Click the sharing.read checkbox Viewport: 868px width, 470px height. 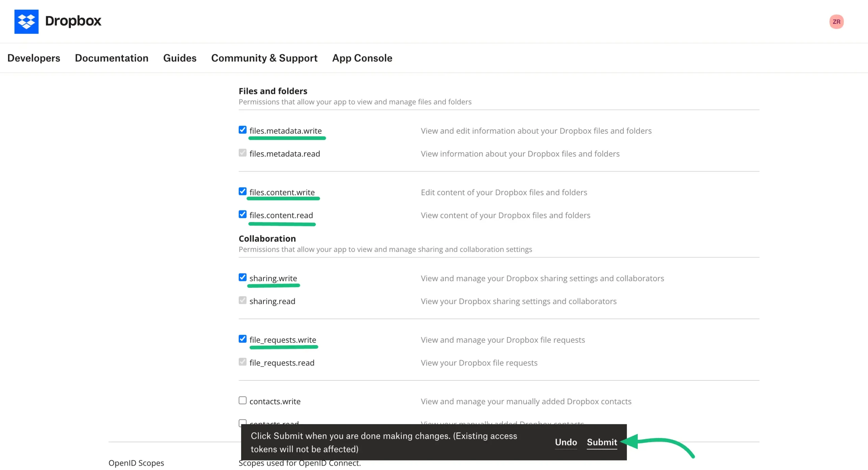(242, 300)
